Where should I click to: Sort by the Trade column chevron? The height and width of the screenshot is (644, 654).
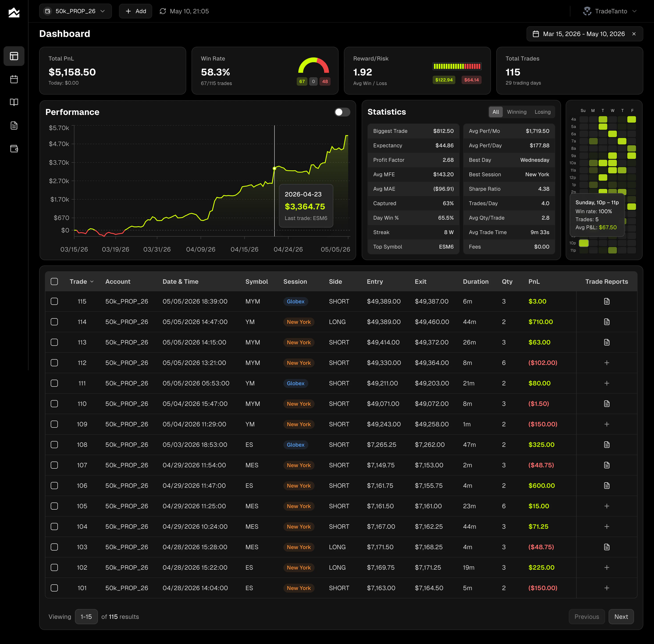point(92,281)
